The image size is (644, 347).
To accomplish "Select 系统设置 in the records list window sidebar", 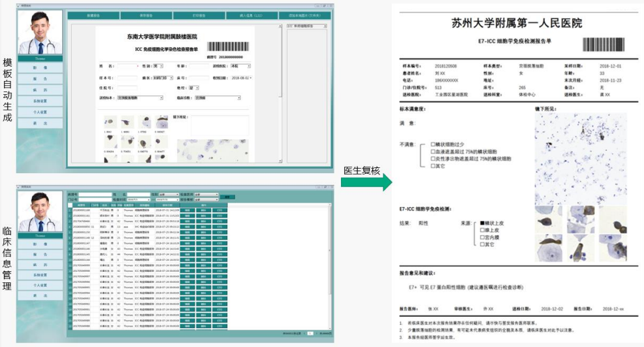I will [40, 275].
